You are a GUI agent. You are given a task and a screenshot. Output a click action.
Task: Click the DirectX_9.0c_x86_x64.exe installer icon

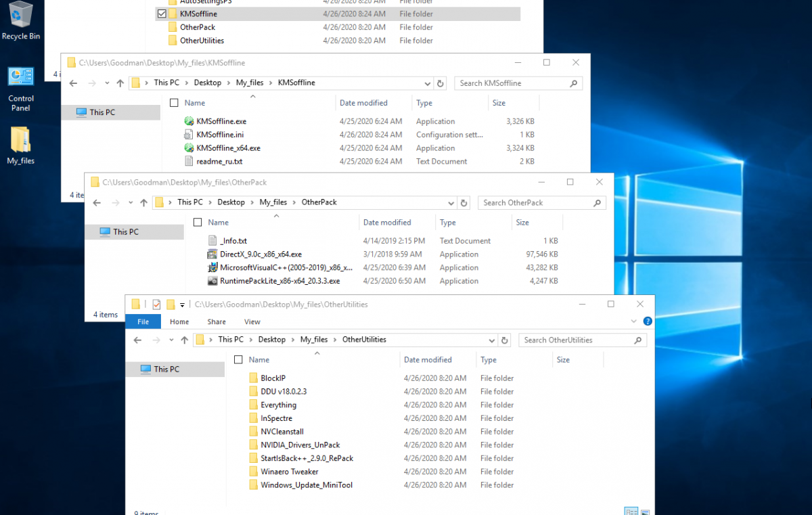[x=212, y=254]
